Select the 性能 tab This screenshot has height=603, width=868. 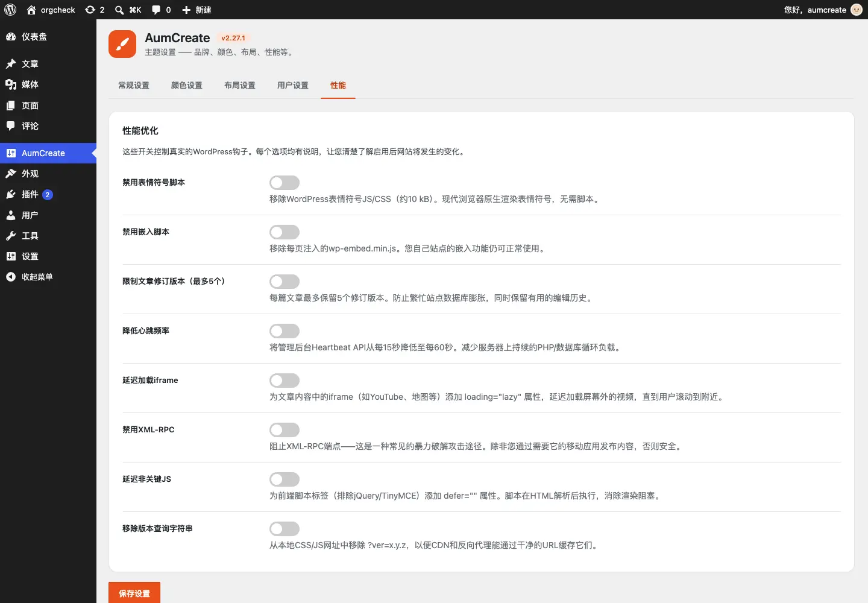(338, 86)
